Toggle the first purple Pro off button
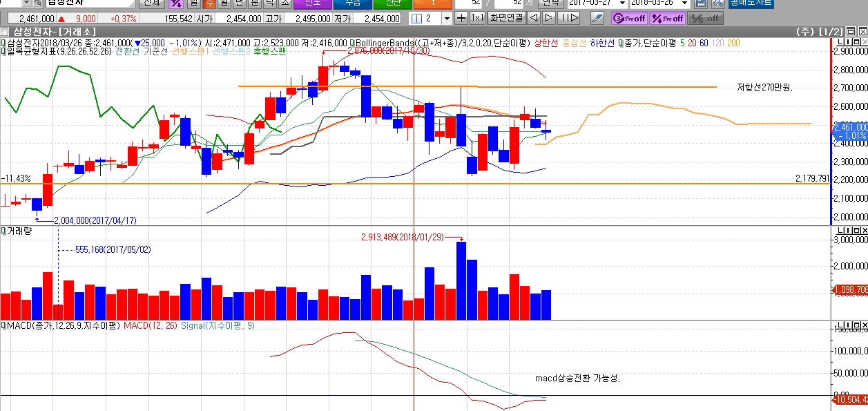The image size is (868, 411). pos(628,18)
